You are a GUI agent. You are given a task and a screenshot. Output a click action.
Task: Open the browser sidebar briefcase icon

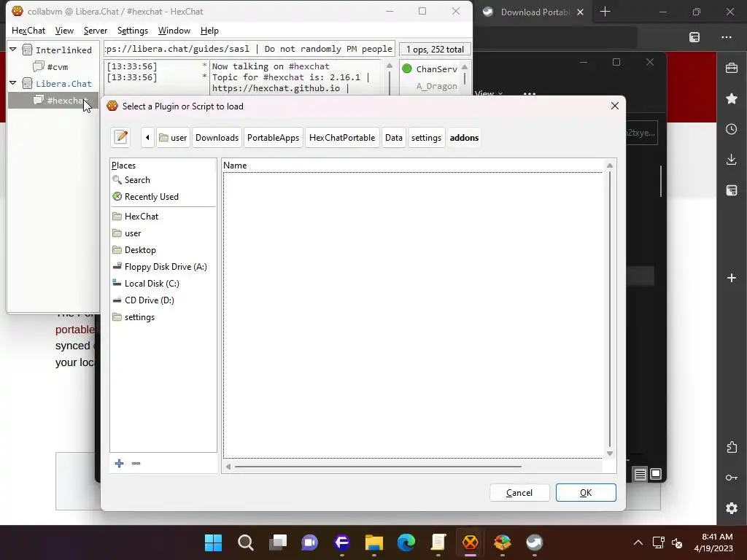(731, 68)
